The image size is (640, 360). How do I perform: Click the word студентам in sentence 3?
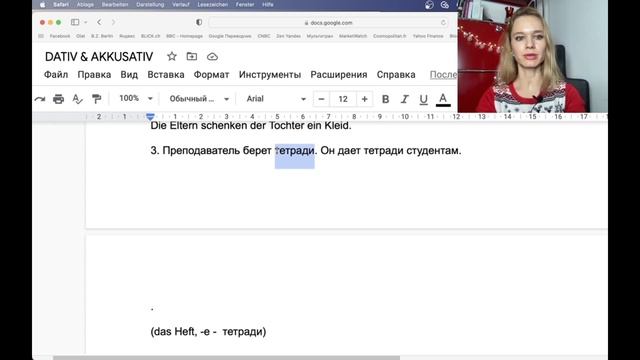pos(433,151)
